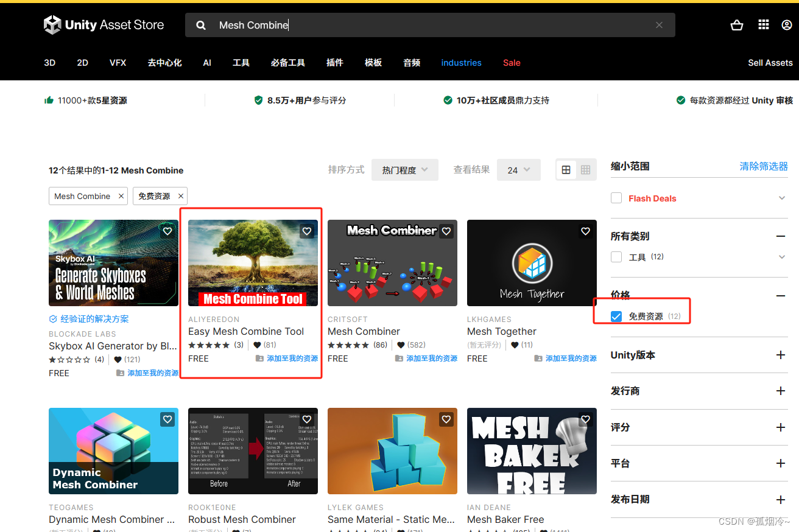
Task: Open the AI menu
Action: [207, 63]
